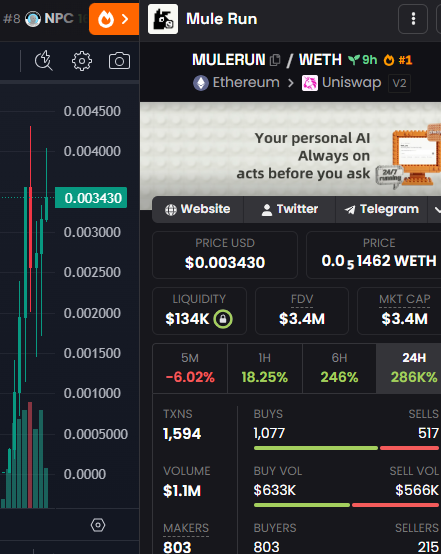The width and height of the screenshot is (441, 554).
Task: Click the TXNS 1,594 value
Action: 182,434
